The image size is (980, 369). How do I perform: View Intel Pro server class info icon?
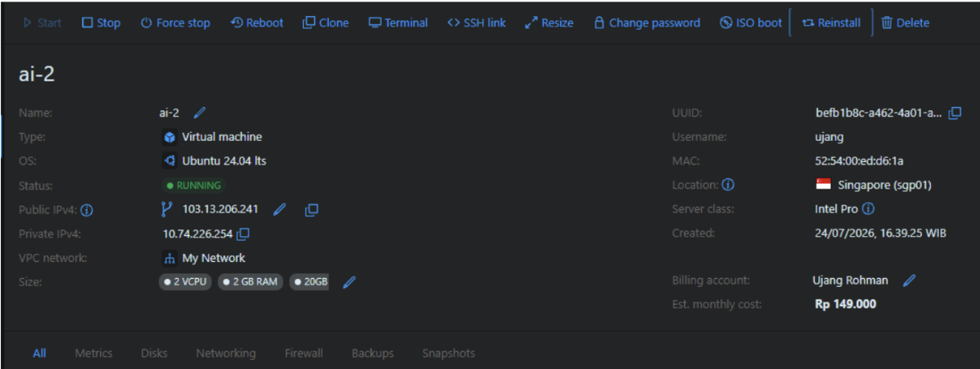(868, 209)
